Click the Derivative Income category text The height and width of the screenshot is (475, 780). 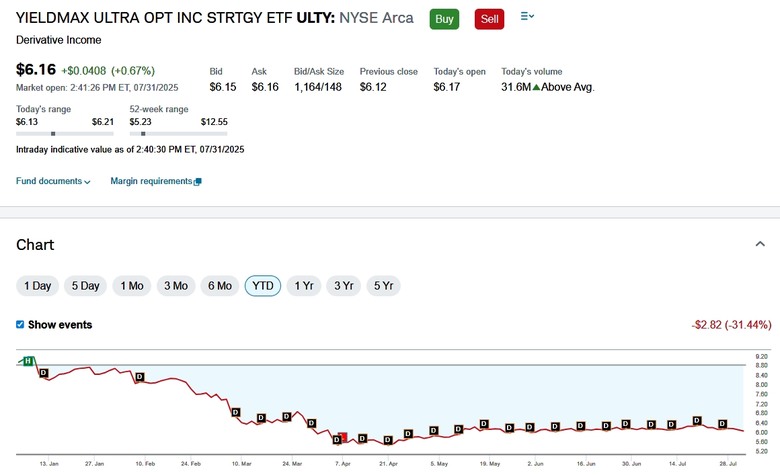[59, 40]
